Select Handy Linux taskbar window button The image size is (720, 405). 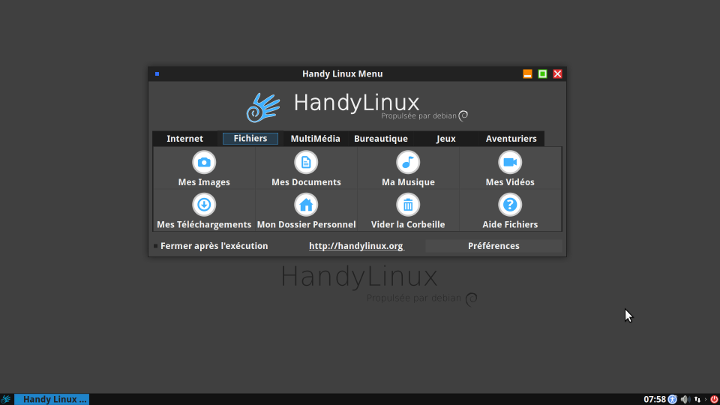(x=51, y=399)
